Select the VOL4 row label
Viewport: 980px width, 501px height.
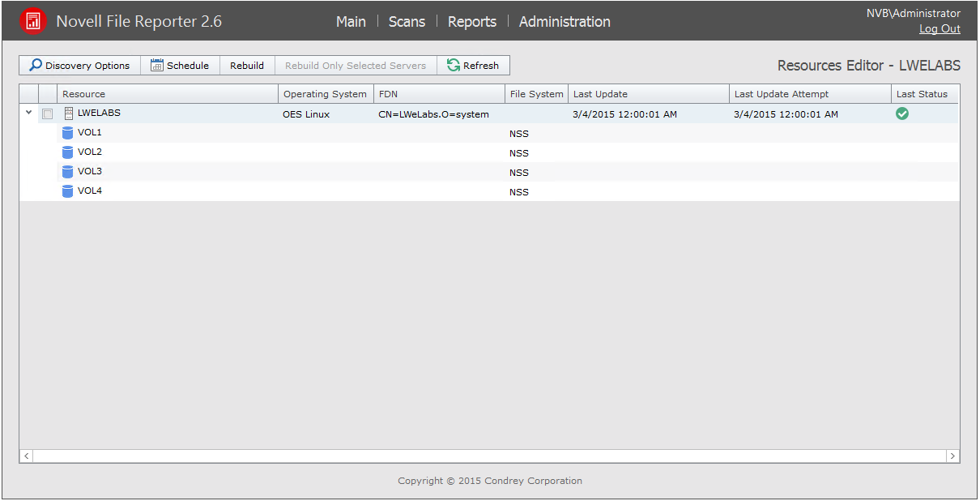coord(90,191)
